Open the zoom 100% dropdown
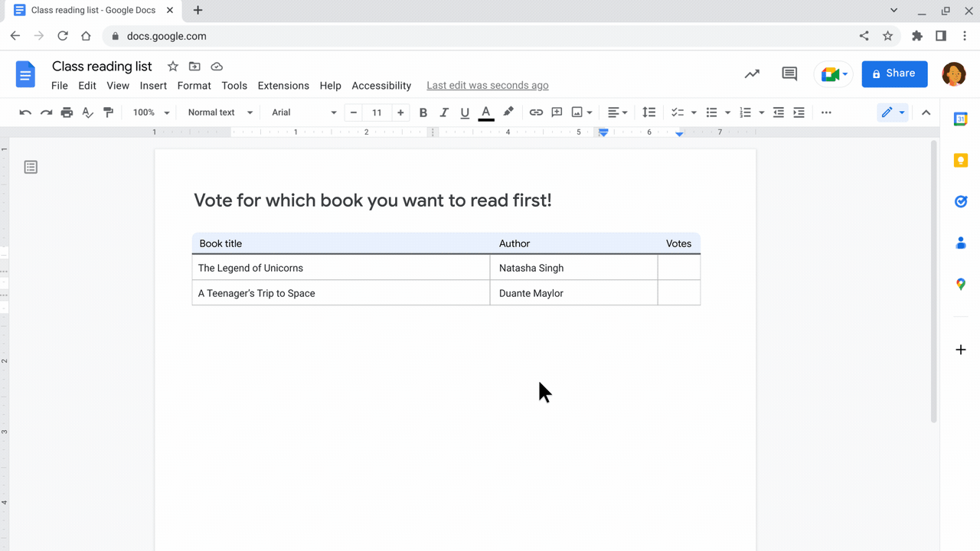 (151, 112)
